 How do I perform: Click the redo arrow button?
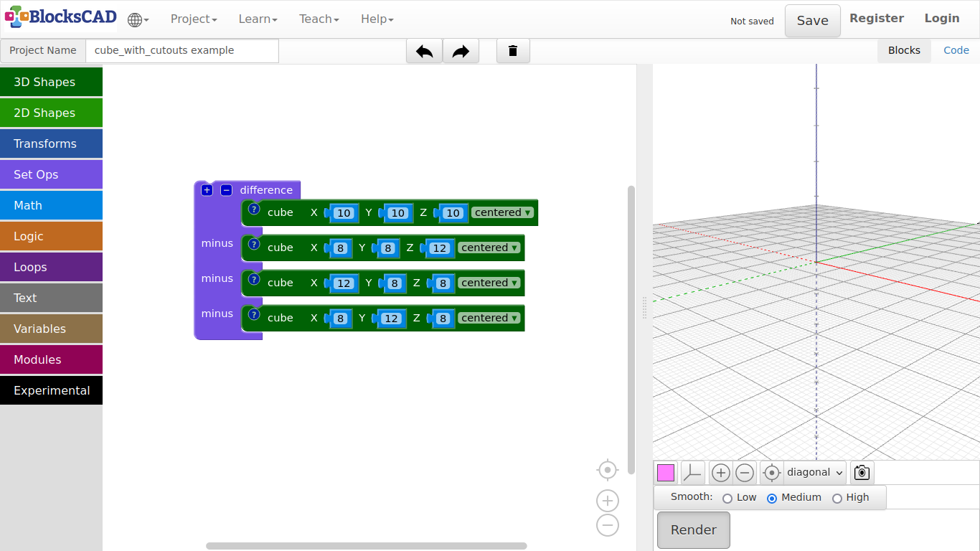[461, 51]
